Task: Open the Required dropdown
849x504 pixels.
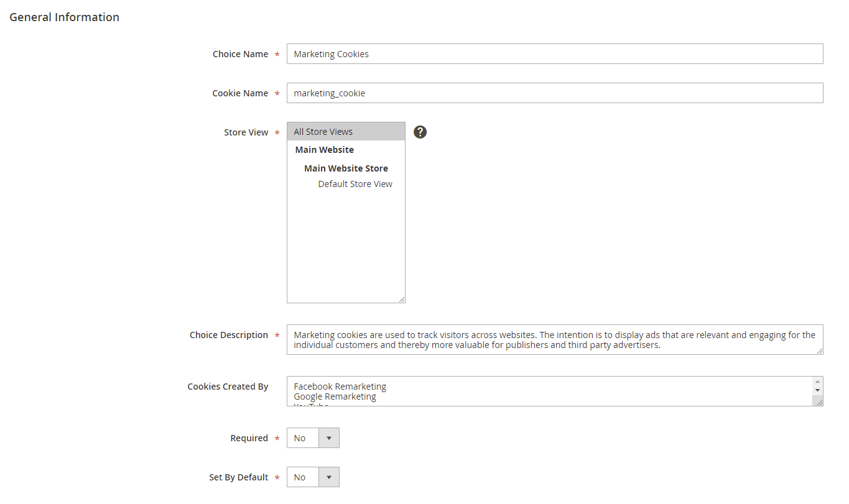Action: point(313,438)
